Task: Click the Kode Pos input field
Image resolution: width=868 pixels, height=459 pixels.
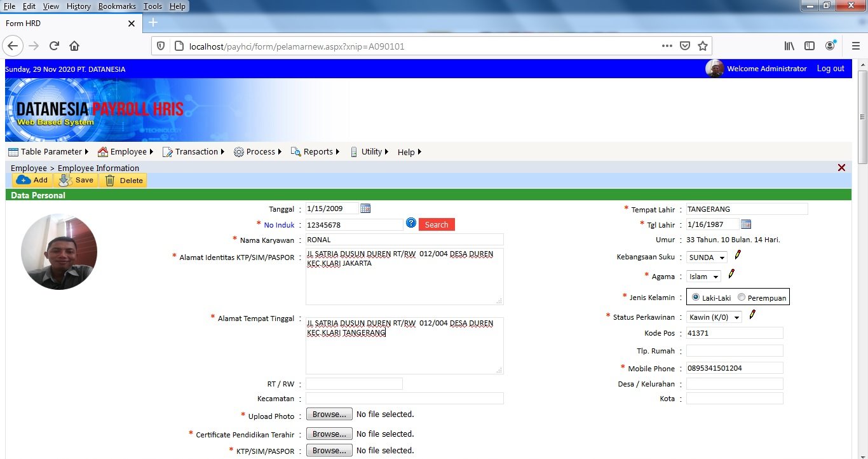Action: (735, 333)
